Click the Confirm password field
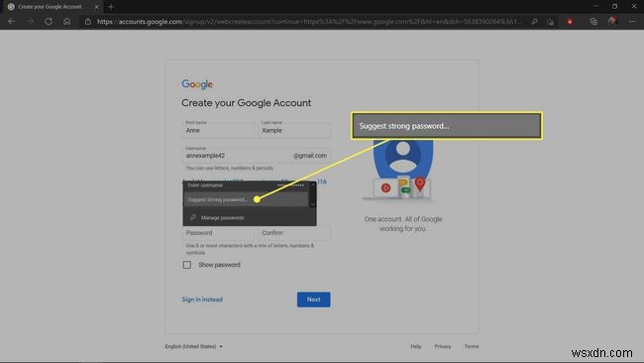The width and height of the screenshot is (644, 363). 294,233
